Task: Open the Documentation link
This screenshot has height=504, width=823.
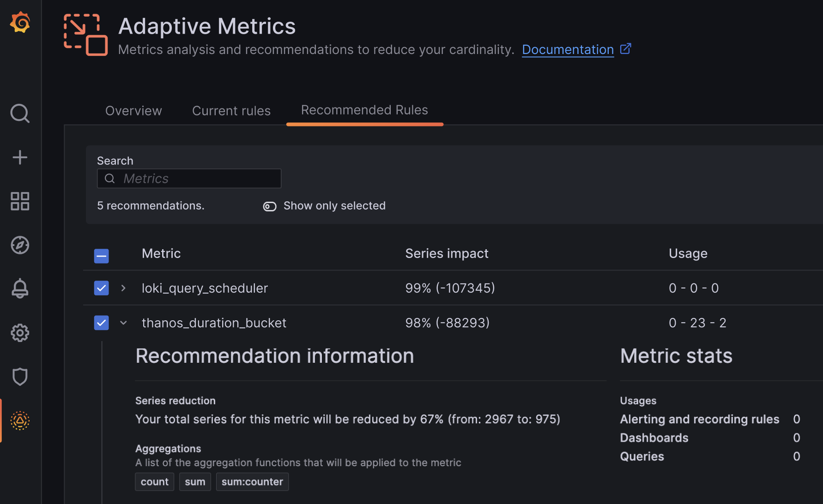Action: tap(568, 49)
